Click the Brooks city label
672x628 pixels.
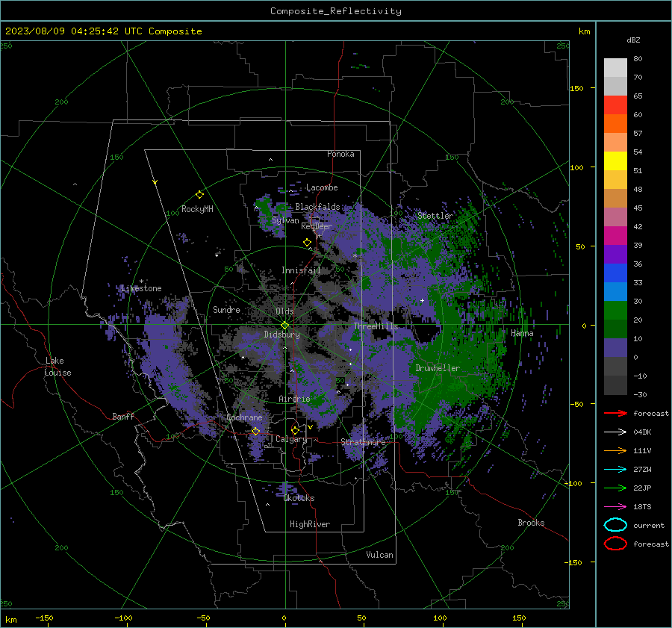[x=531, y=523]
